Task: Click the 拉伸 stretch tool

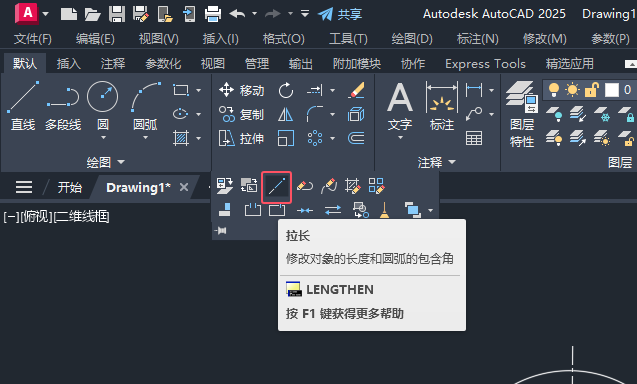Action: tap(242, 139)
